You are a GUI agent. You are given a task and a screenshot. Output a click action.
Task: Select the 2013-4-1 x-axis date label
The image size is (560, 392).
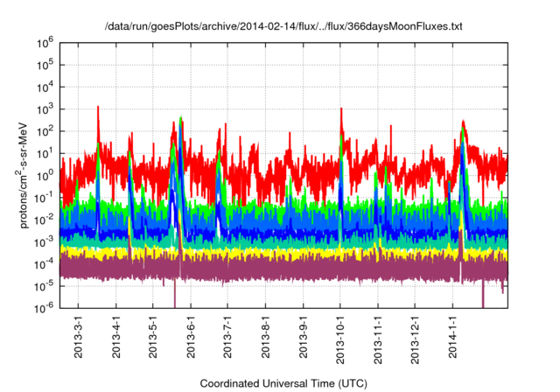115,340
